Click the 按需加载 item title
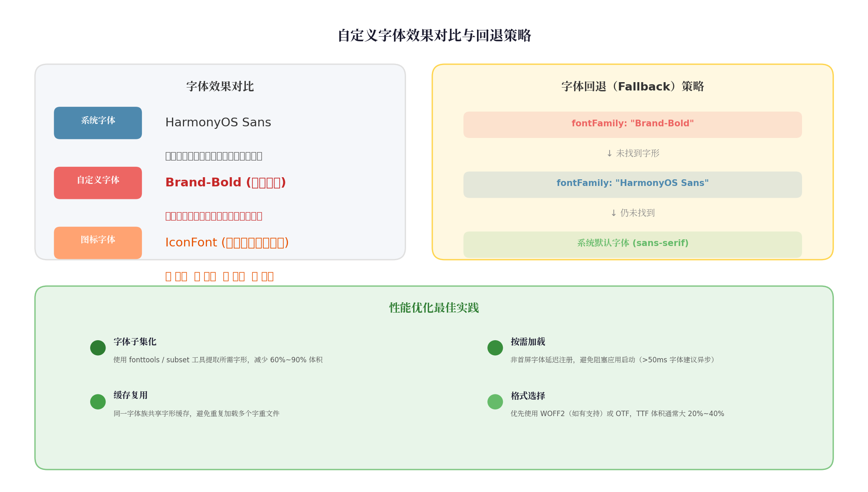 click(x=528, y=341)
